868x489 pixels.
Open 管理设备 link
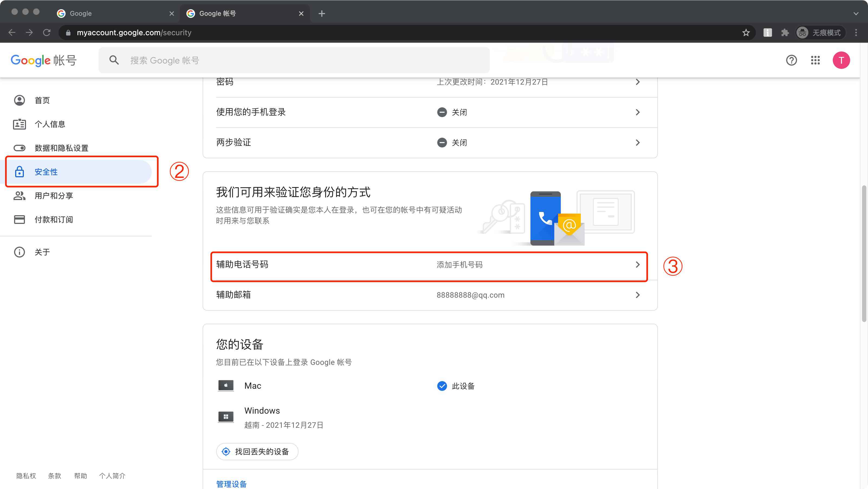231,484
